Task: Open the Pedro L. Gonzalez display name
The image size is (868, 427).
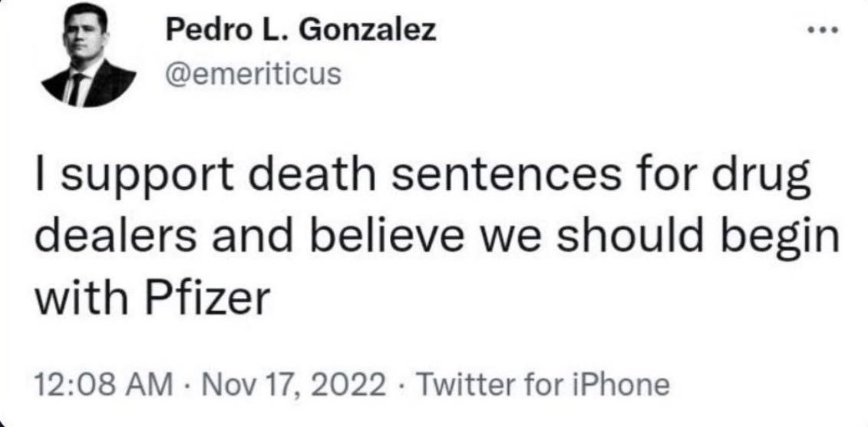Action: (301, 31)
